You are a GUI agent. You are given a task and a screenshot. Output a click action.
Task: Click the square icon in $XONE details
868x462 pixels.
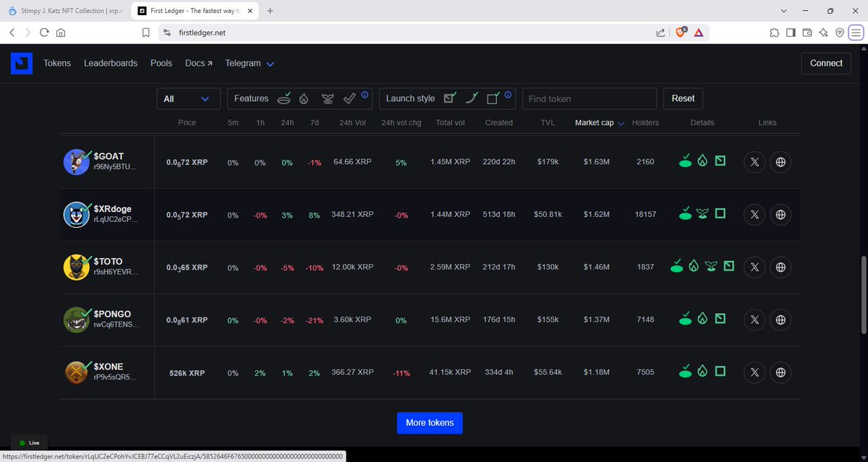(x=720, y=372)
